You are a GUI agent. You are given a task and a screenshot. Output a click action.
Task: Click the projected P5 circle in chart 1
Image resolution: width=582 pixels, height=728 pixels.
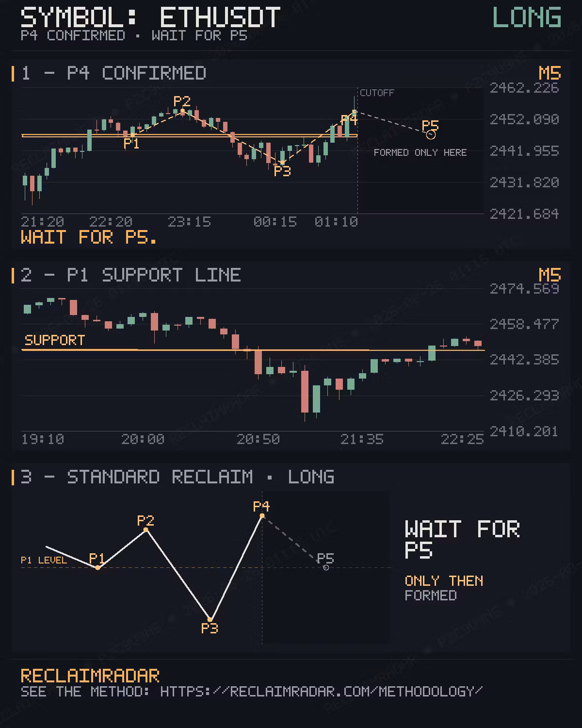[431, 134]
